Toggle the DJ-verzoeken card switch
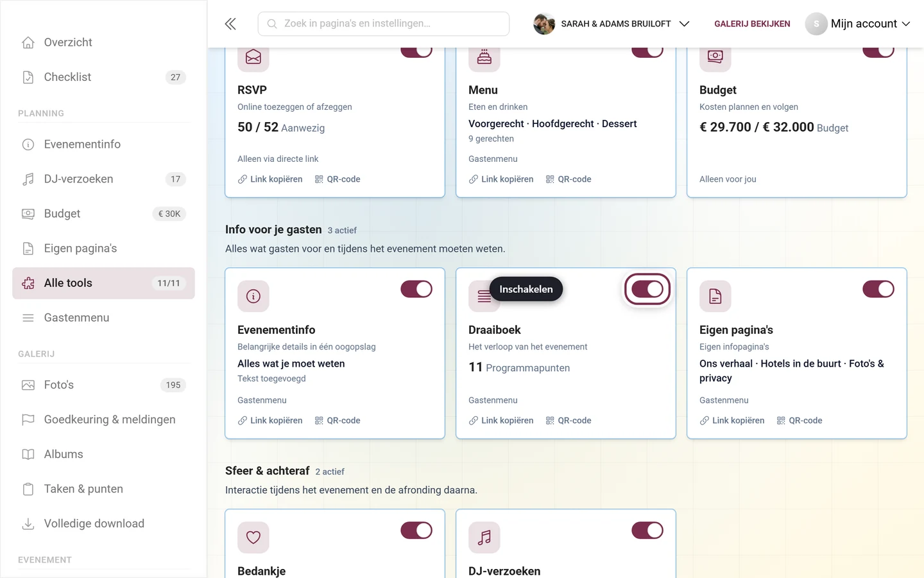 tap(647, 530)
